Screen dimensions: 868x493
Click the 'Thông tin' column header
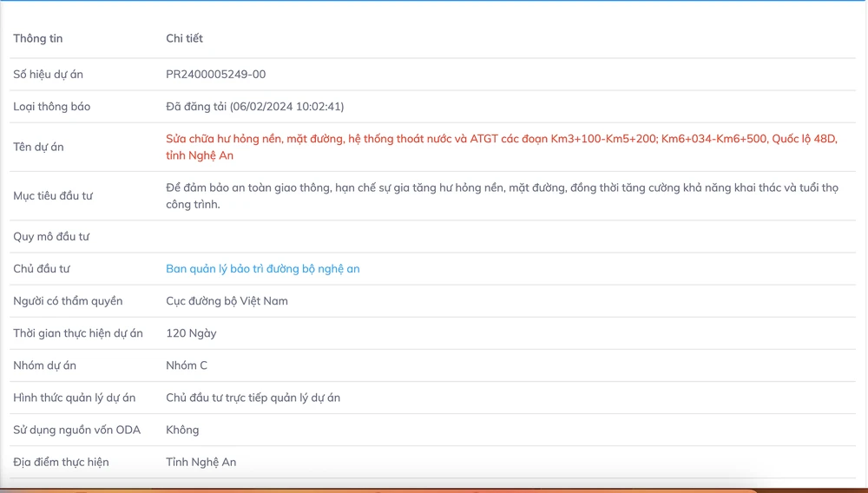[x=37, y=38]
